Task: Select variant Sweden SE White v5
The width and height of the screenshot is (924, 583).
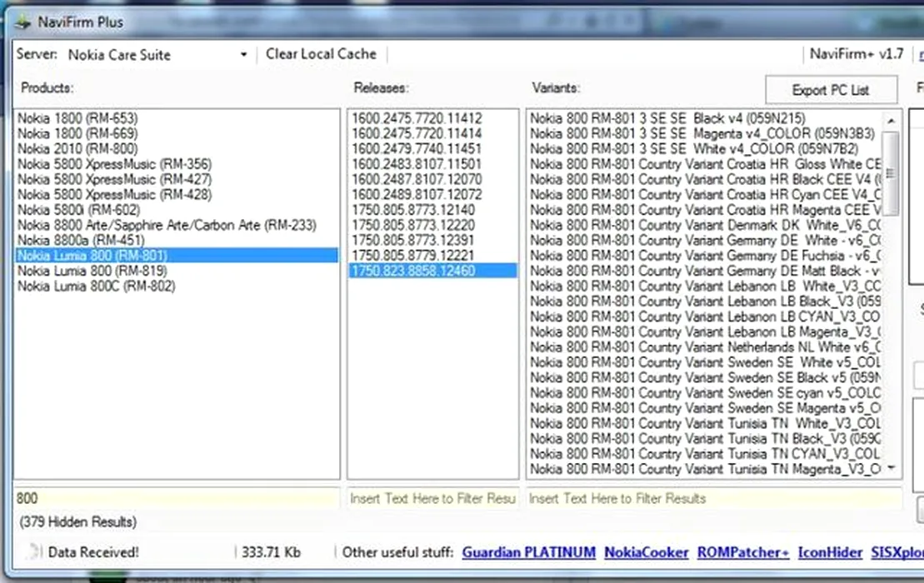Action: (x=706, y=363)
